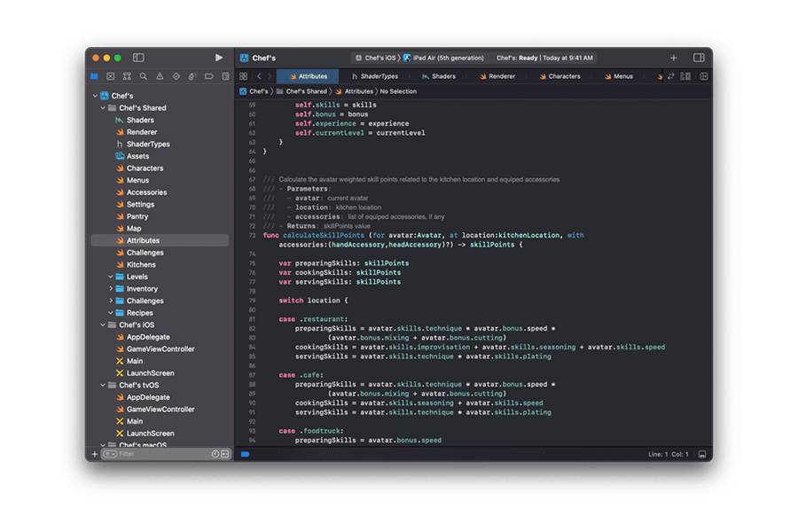This screenshot has height=532, width=798.
Task: Click the Run (play) button
Action: pos(219,58)
